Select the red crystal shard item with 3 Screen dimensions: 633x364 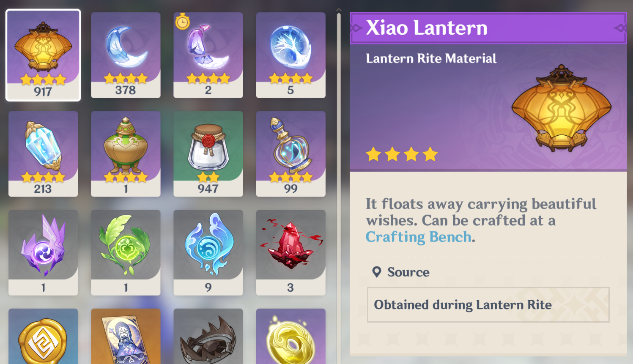click(x=290, y=252)
